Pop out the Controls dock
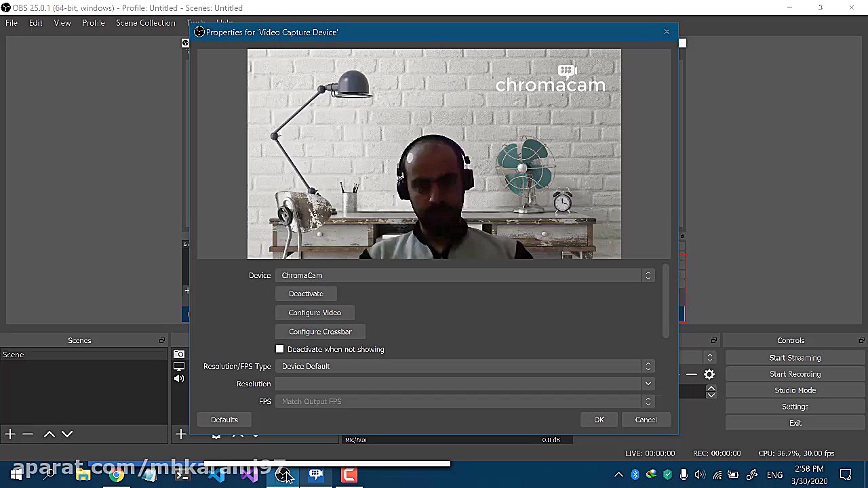The height and width of the screenshot is (488, 868). click(861, 340)
